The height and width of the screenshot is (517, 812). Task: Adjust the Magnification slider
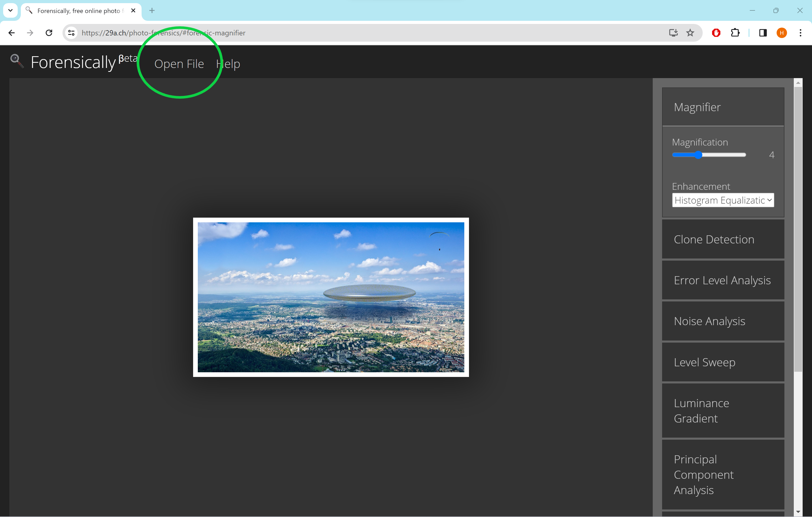(x=709, y=155)
